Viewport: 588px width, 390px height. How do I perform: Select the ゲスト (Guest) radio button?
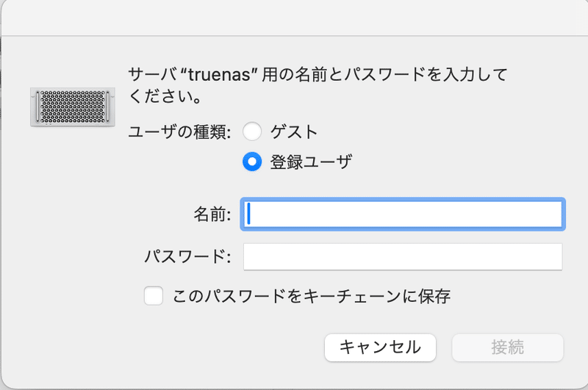click(x=252, y=132)
